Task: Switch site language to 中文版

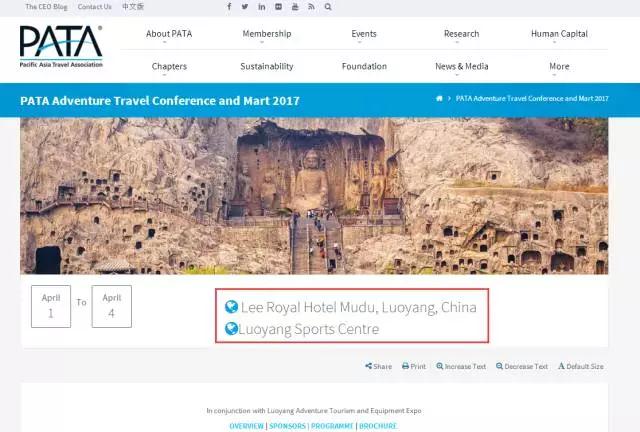Action: (x=133, y=7)
